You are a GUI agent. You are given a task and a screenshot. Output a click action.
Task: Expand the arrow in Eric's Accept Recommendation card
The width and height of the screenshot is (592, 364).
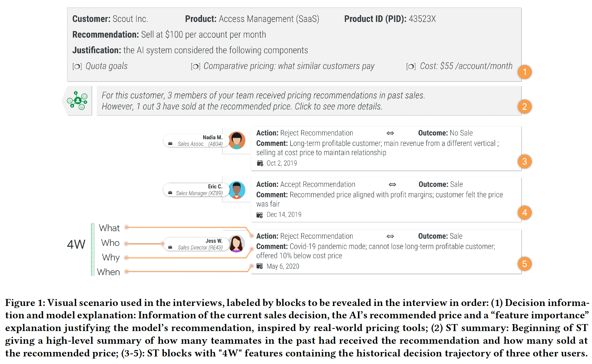pos(392,184)
